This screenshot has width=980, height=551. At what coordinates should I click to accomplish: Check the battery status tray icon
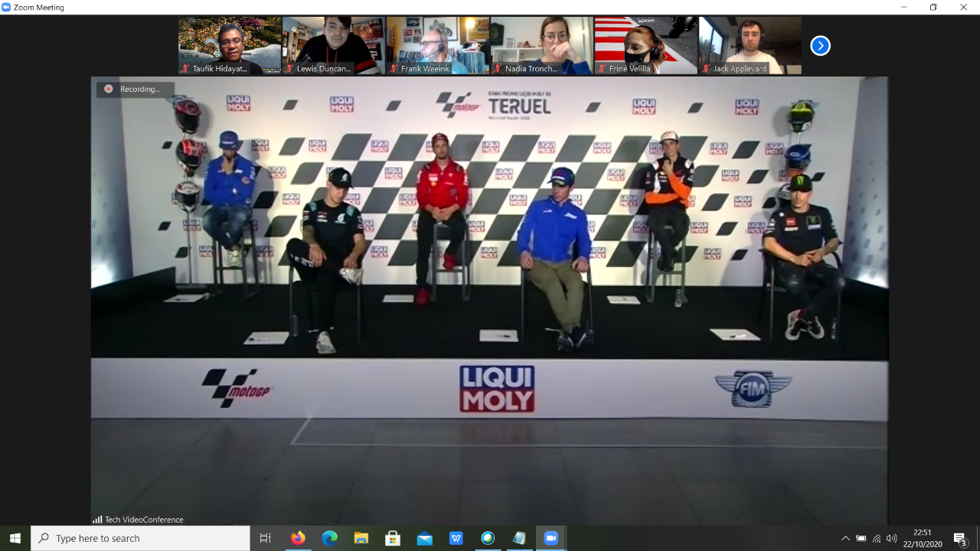coord(861,538)
